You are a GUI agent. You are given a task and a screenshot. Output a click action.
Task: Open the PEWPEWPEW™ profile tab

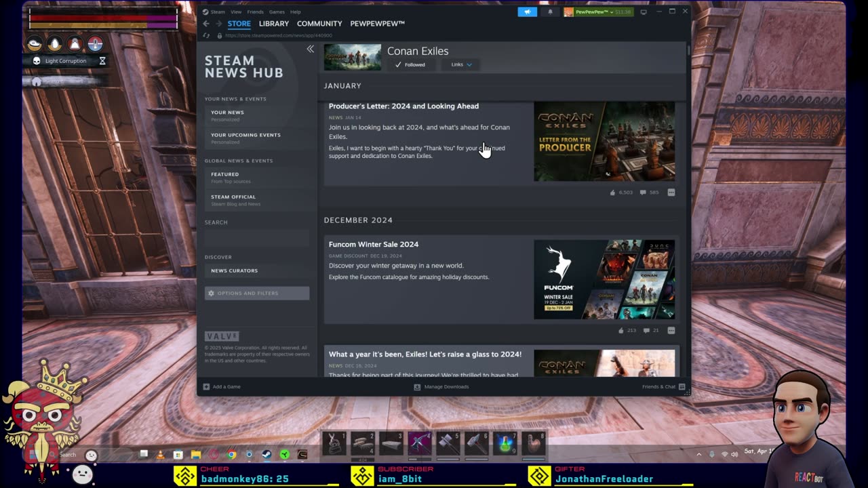(377, 24)
